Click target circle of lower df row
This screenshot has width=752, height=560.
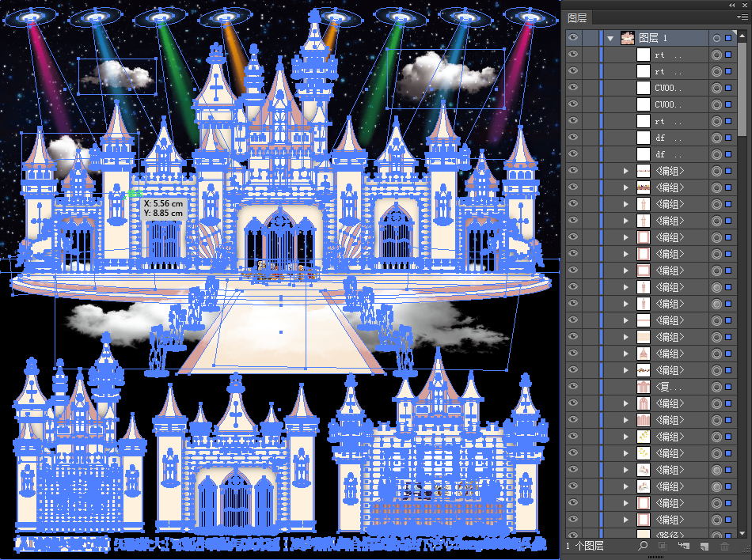(716, 154)
